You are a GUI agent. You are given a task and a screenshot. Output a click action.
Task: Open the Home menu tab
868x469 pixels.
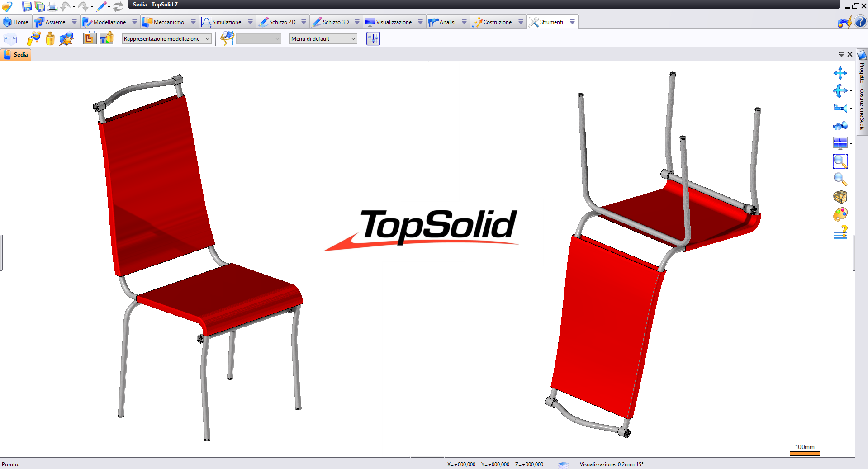tap(16, 22)
